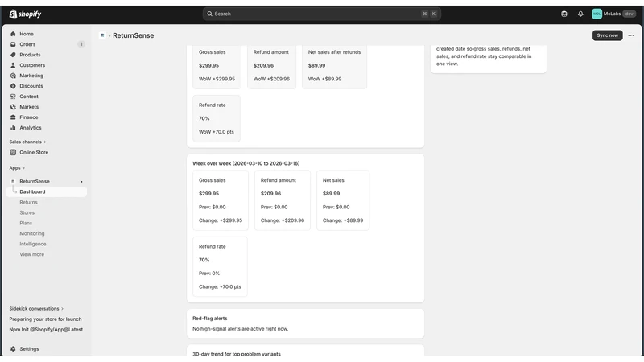Open the Discounts badge icon
Viewport: 644px width, 362px height.
13,86
